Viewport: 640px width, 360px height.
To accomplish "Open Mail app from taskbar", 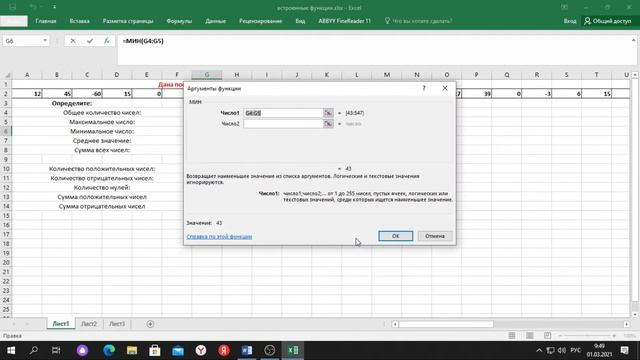I will tap(178, 350).
